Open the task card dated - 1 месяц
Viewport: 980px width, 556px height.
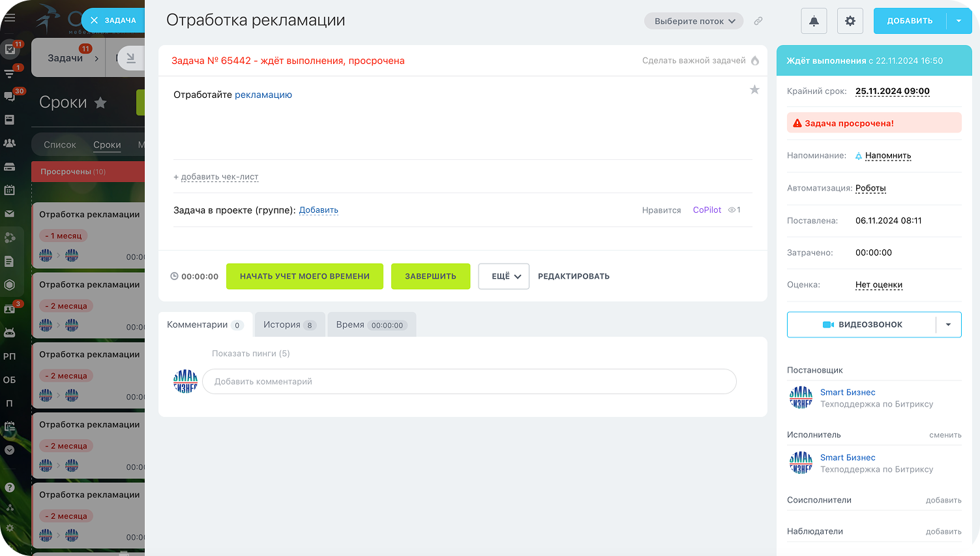pos(88,234)
